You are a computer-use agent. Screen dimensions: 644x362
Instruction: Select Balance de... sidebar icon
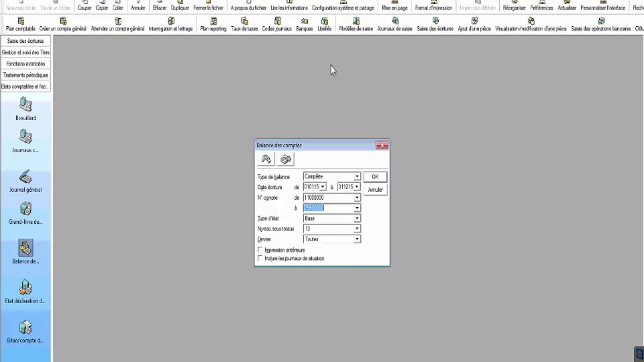click(26, 252)
